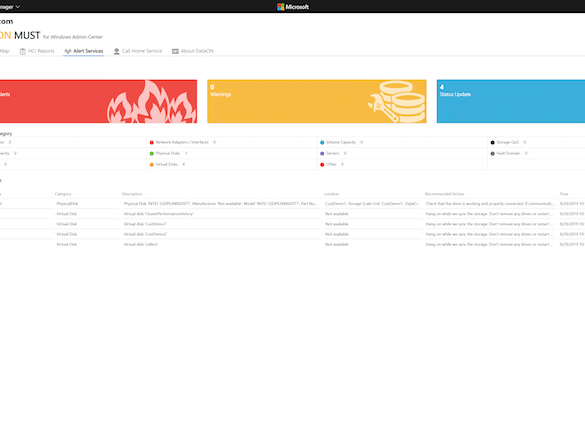Click black dot beside Storage QoS
The width and height of the screenshot is (585, 441).
pyautogui.click(x=492, y=143)
